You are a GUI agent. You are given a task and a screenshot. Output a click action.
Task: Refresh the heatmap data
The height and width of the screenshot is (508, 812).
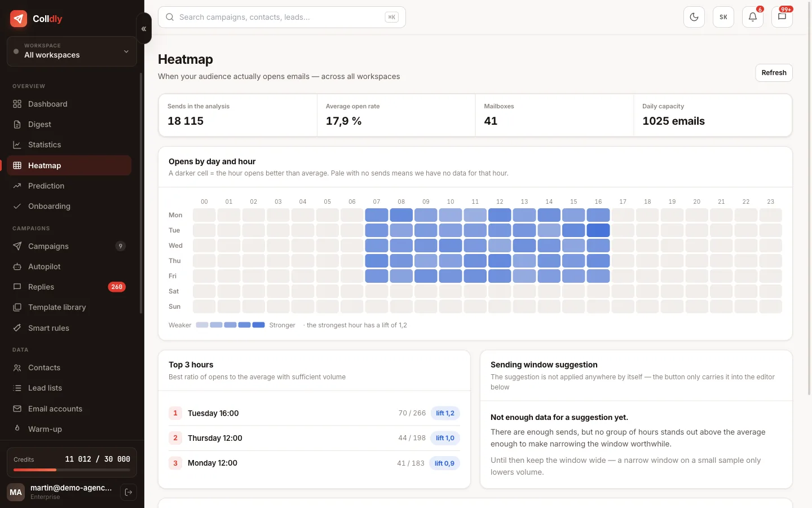(x=774, y=73)
